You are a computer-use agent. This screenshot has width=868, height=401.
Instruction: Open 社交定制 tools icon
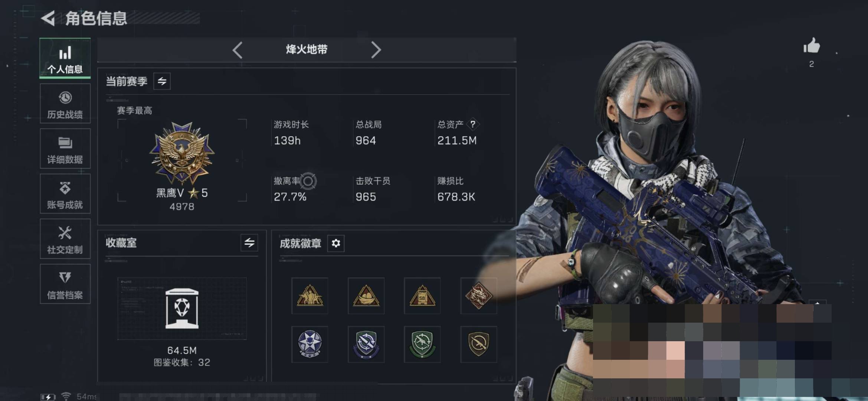point(65,233)
